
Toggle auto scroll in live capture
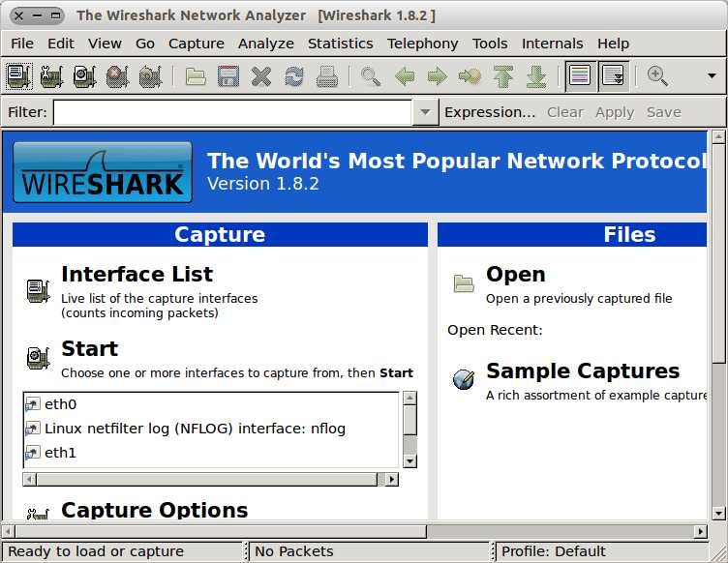point(614,75)
